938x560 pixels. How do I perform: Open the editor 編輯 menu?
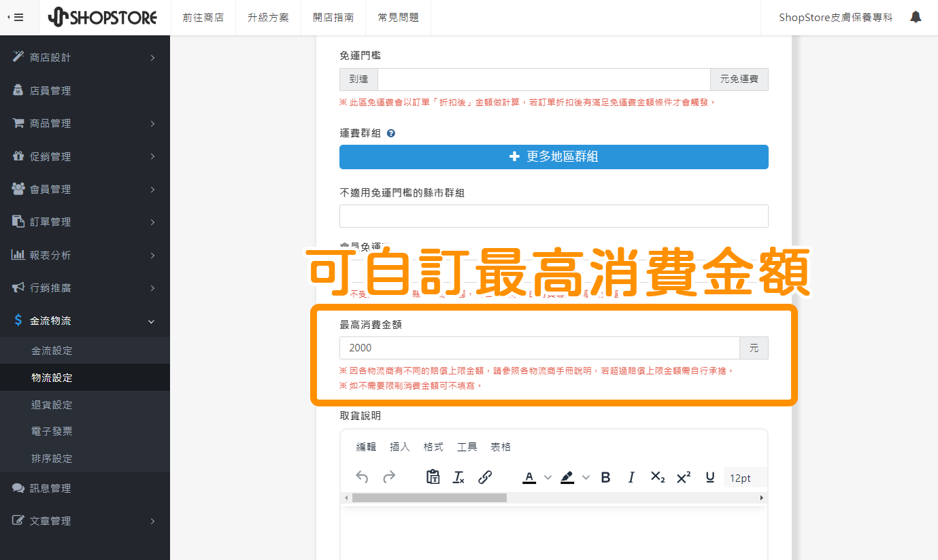pyautogui.click(x=366, y=447)
